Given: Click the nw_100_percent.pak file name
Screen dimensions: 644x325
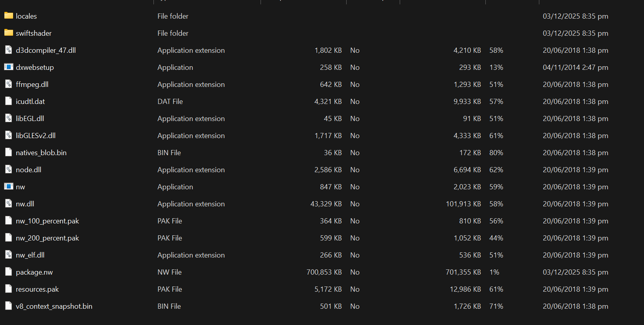Looking at the screenshot, I should point(48,221).
